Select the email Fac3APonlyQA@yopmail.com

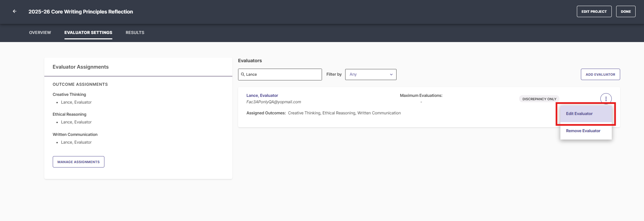point(274,102)
